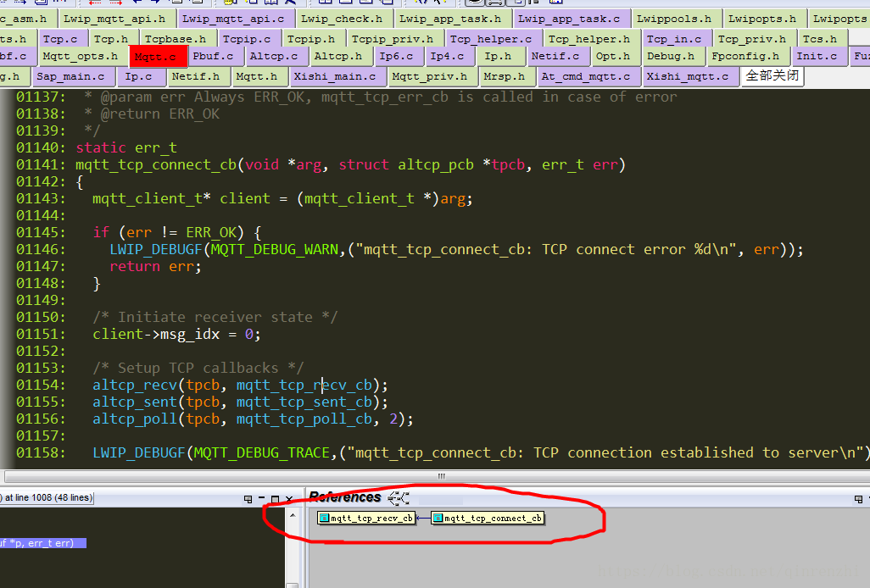This screenshot has width=870, height=588.
Task: Switch to Netif.c tab
Action: click(557, 56)
